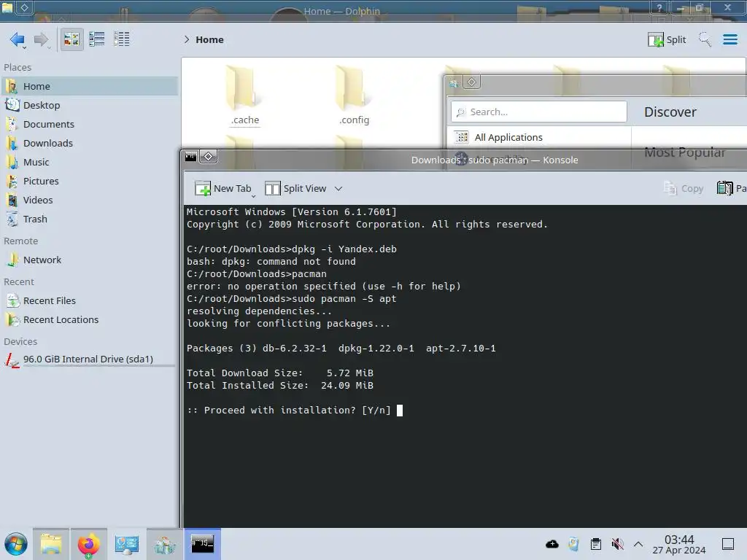The height and width of the screenshot is (560, 747).
Task: Click New Tab in Konsole toolbar
Action: (223, 189)
